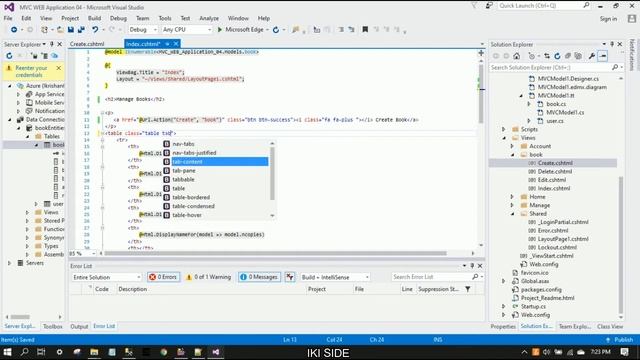Click the Error List filter funnel icon
640x360 pixels.
(x=468, y=289)
